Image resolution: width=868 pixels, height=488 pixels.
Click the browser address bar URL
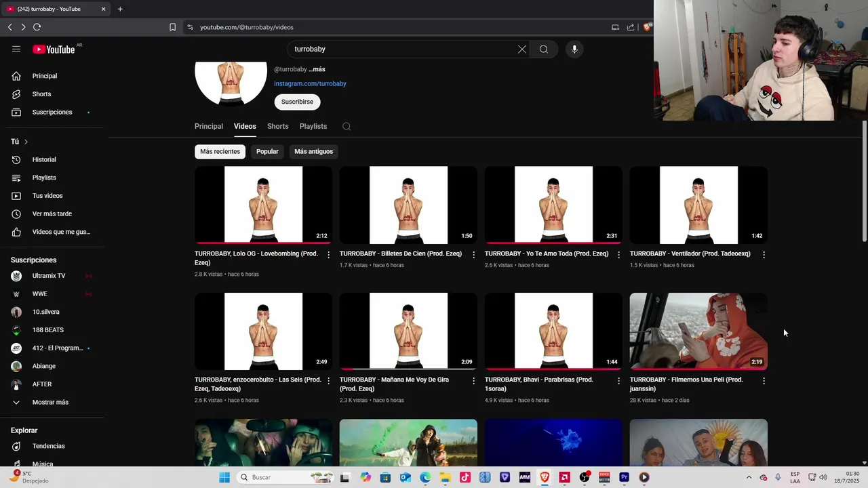(247, 27)
